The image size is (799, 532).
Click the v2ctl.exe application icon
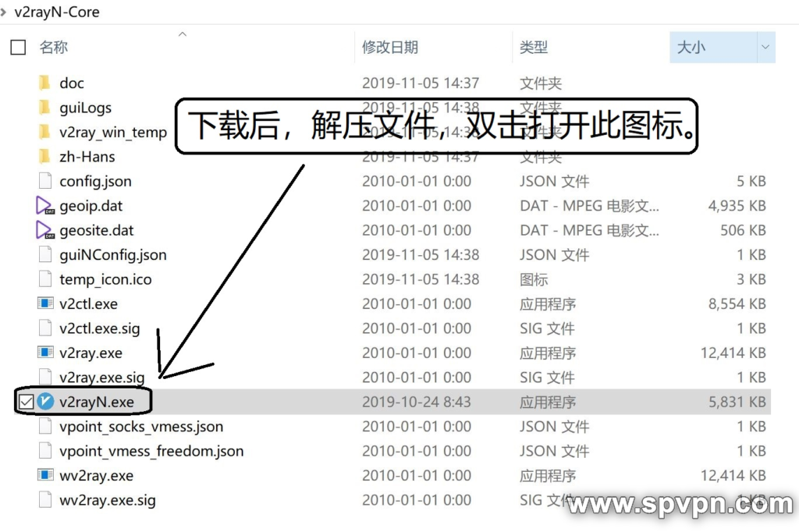pos(45,303)
